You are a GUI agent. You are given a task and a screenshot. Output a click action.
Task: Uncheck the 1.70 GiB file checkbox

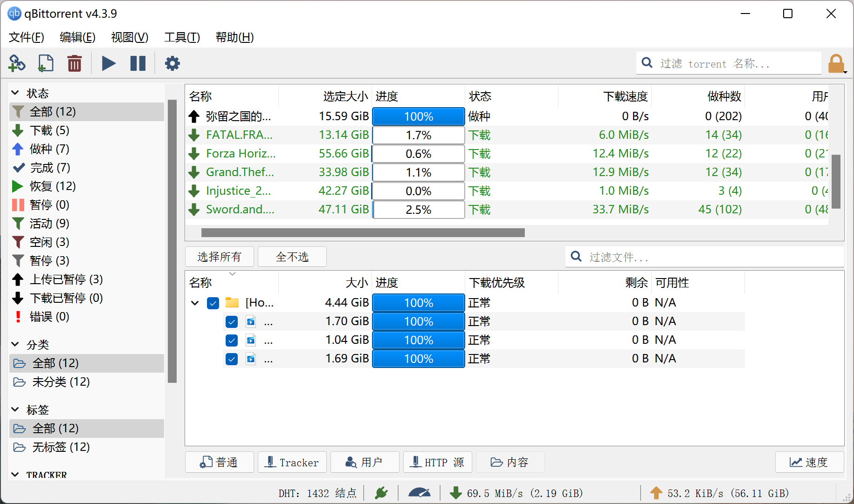(232, 322)
